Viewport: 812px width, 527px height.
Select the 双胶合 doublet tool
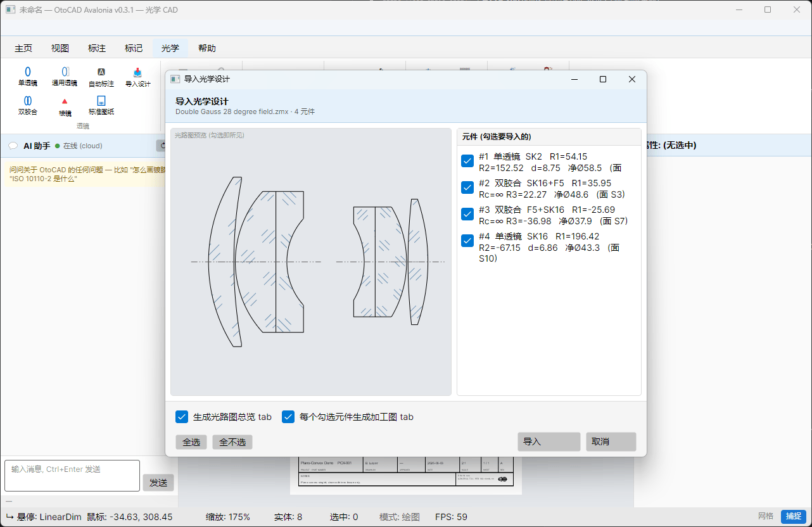pyautogui.click(x=28, y=106)
